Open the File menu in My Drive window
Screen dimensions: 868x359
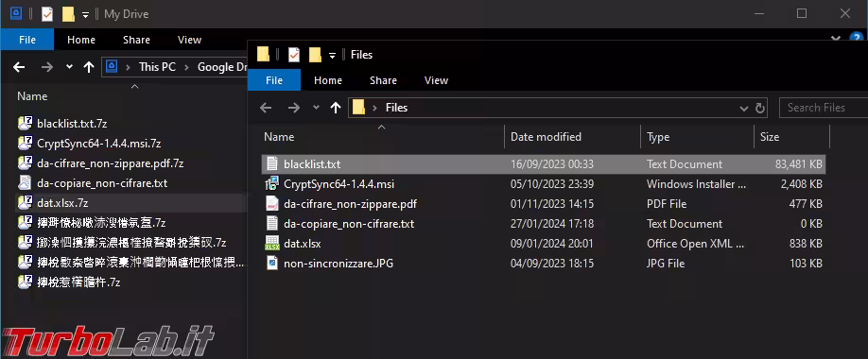tap(27, 40)
